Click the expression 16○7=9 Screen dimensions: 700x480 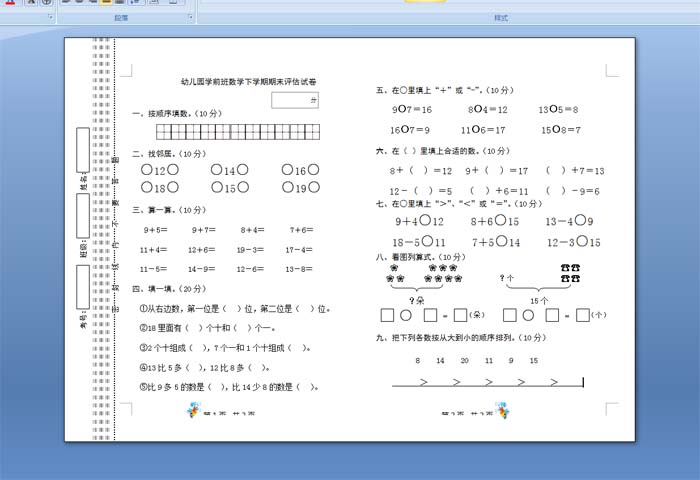coord(409,130)
